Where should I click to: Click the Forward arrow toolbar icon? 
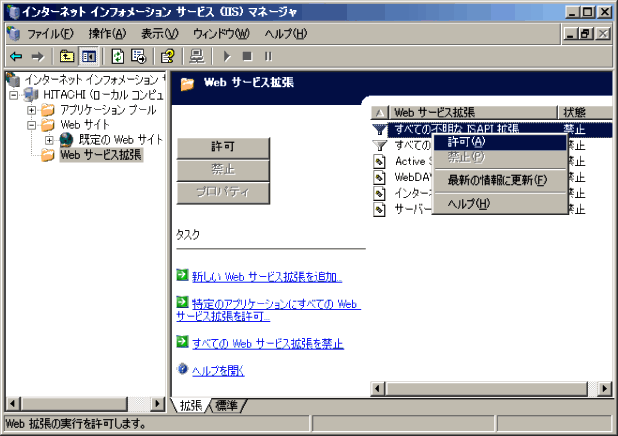pos(38,57)
